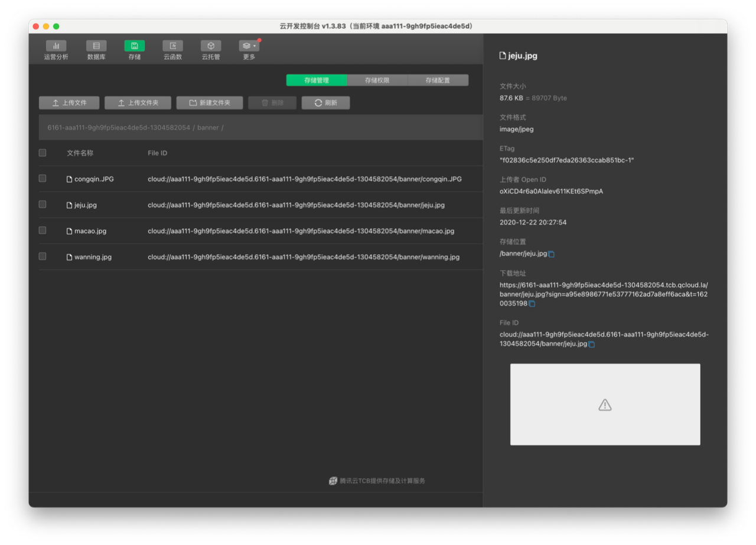Click the 刷新 refresh button
This screenshot has width=756, height=545.
click(325, 103)
